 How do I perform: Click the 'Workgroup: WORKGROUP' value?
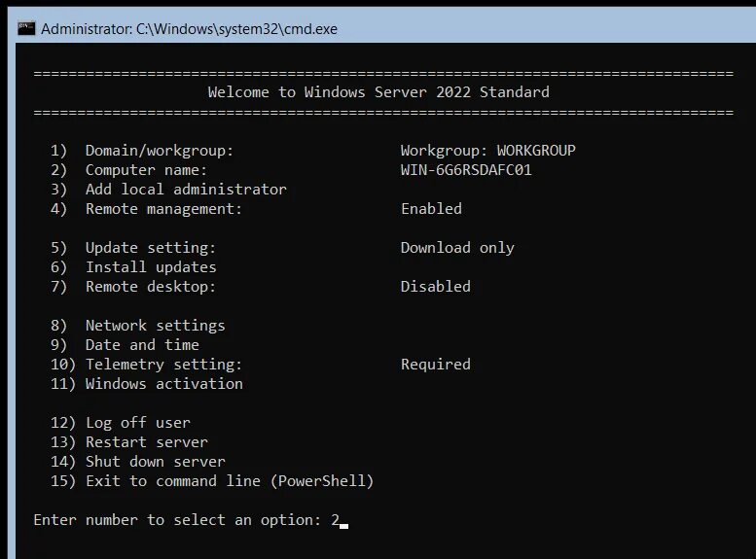tap(487, 151)
